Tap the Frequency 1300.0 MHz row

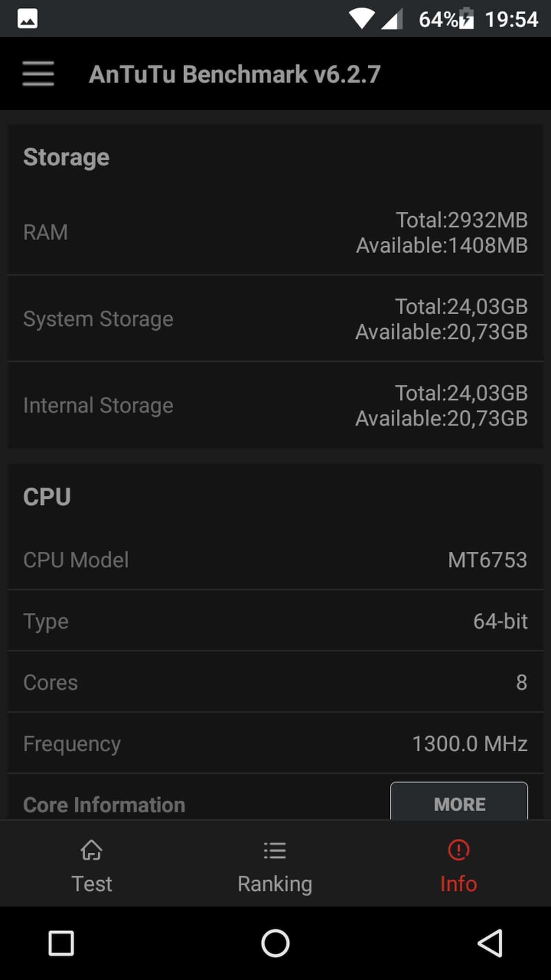click(275, 743)
